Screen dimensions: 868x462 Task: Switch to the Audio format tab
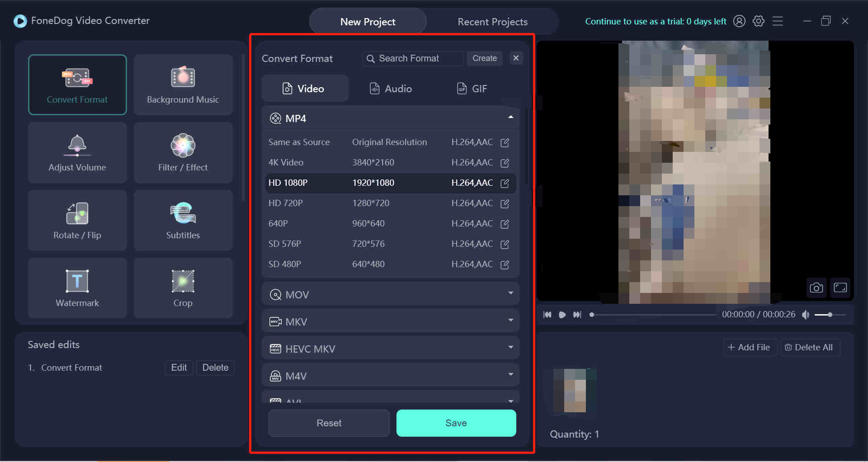click(391, 89)
